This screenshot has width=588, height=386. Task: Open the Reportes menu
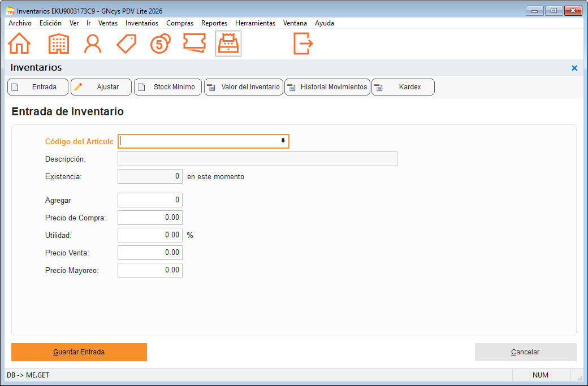(x=214, y=23)
